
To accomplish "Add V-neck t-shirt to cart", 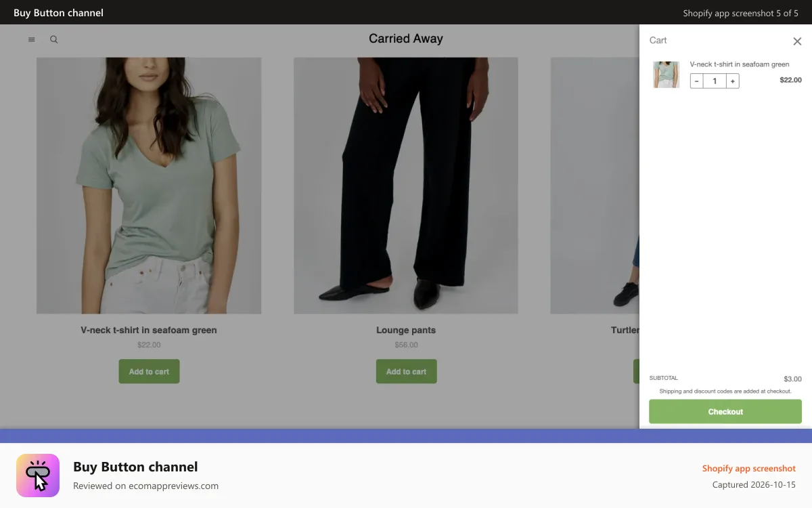I will tap(149, 371).
